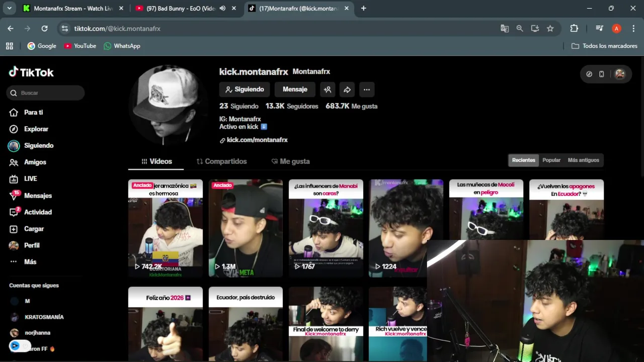Open zoom magnifier icon in address bar
This screenshot has width=644, height=362.
[520, 29]
